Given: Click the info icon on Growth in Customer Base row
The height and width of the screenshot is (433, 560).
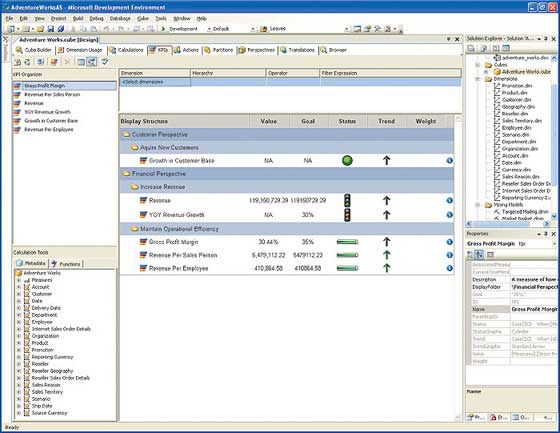Looking at the screenshot, I should (450, 161).
